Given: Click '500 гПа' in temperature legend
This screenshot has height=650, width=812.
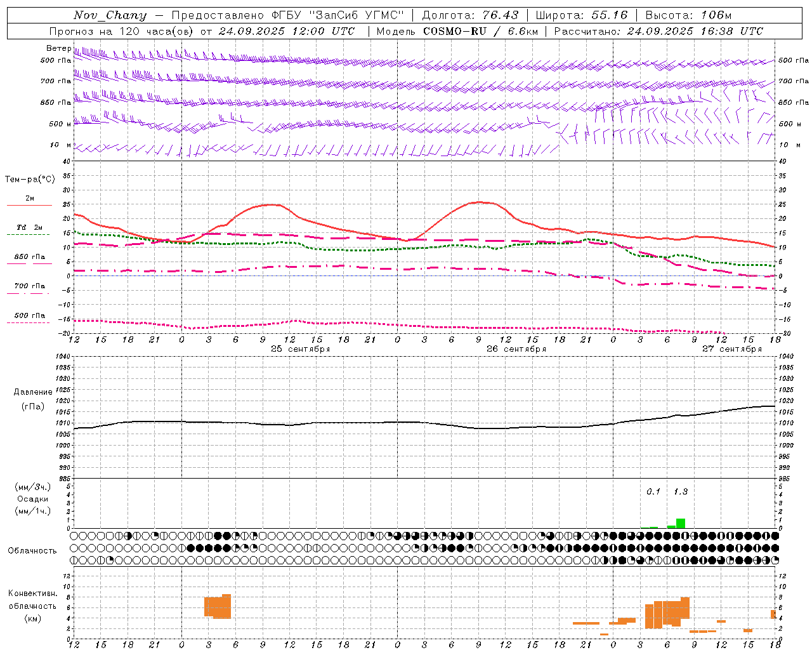Looking at the screenshot, I should coord(30,315).
